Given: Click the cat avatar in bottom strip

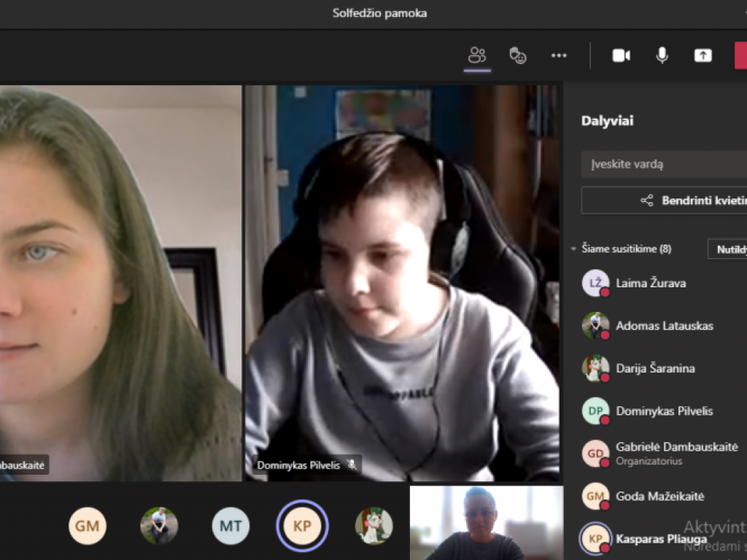Looking at the screenshot, I should click(374, 526).
